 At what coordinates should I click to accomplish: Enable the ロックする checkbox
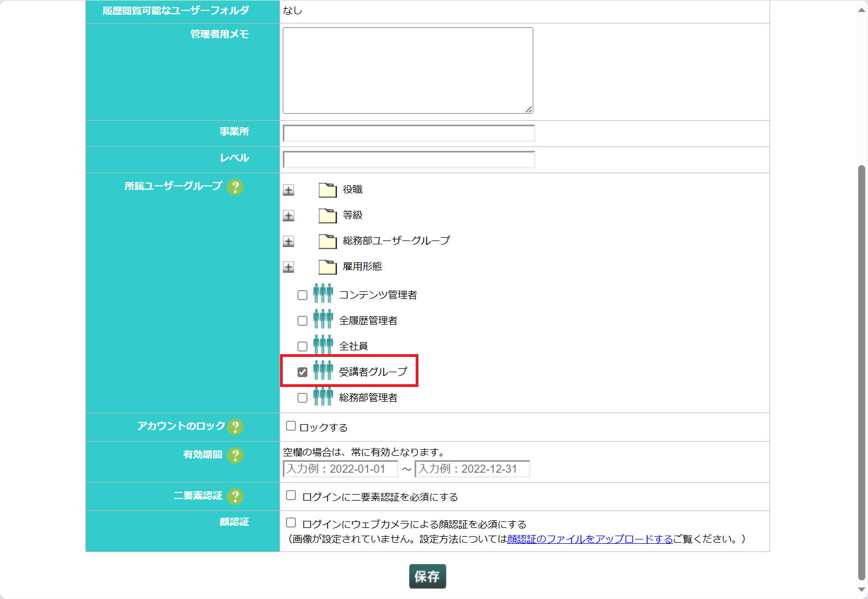point(291,426)
